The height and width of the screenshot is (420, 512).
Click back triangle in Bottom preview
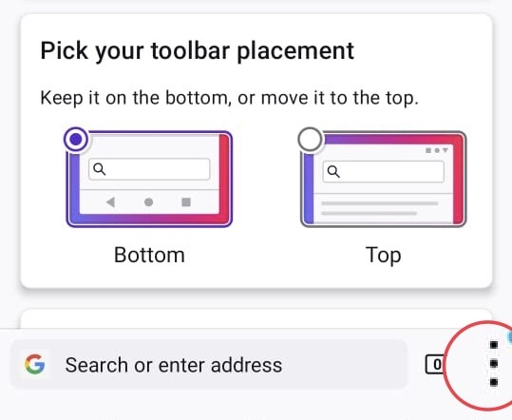click(110, 202)
